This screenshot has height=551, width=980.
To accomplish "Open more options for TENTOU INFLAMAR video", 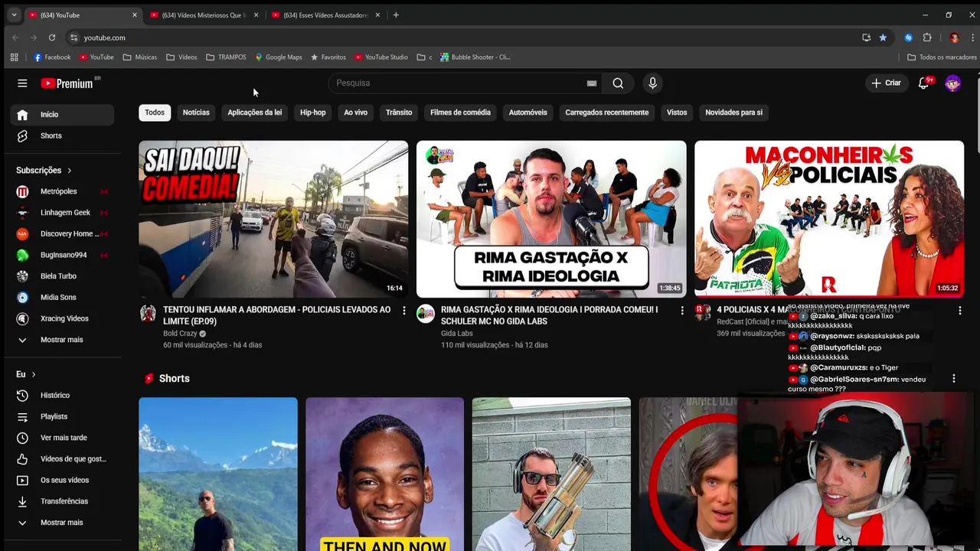I will pos(404,310).
